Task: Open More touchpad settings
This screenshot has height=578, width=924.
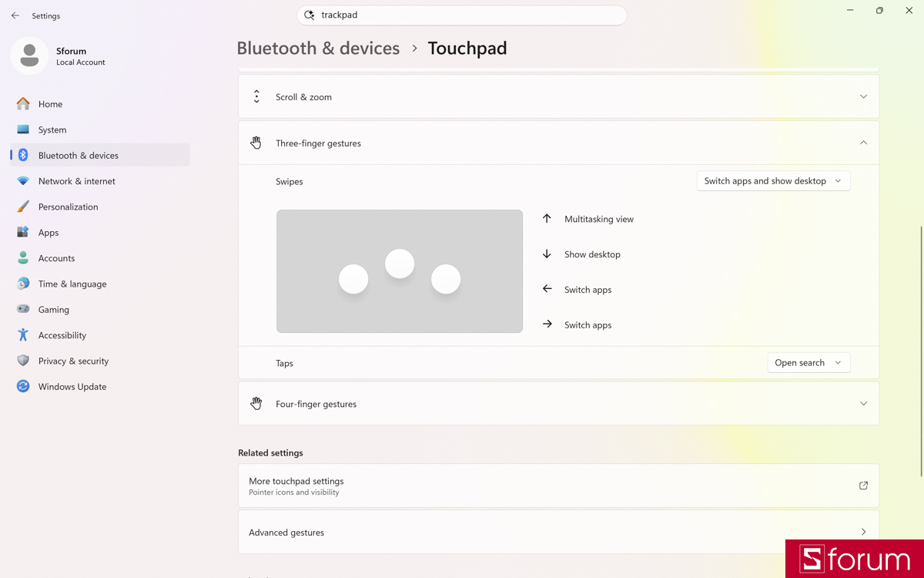Action: click(558, 486)
